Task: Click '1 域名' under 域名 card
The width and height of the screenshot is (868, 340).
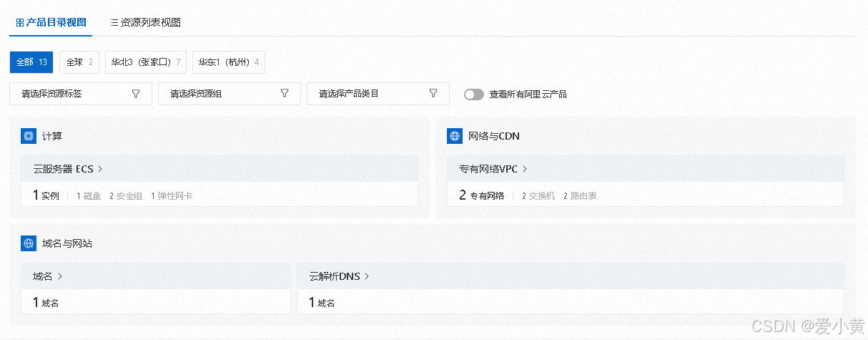Action: pyautogui.click(x=46, y=303)
